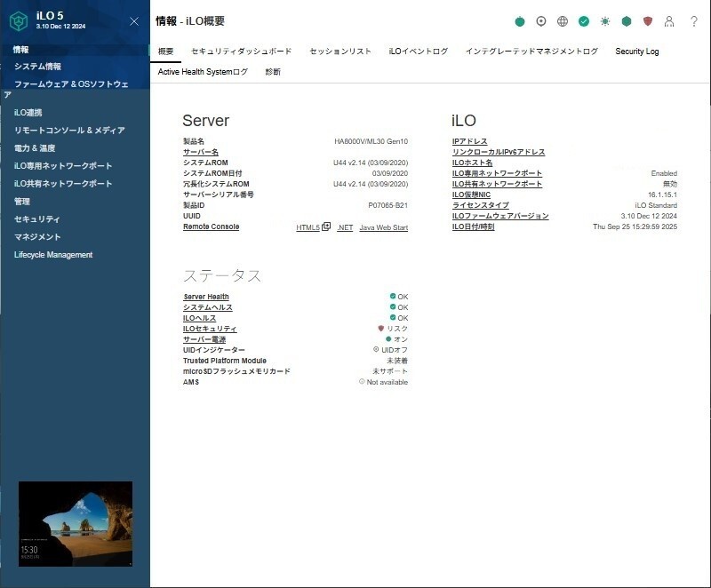
Task: Launch the .NET remote console link
Action: pyautogui.click(x=345, y=227)
